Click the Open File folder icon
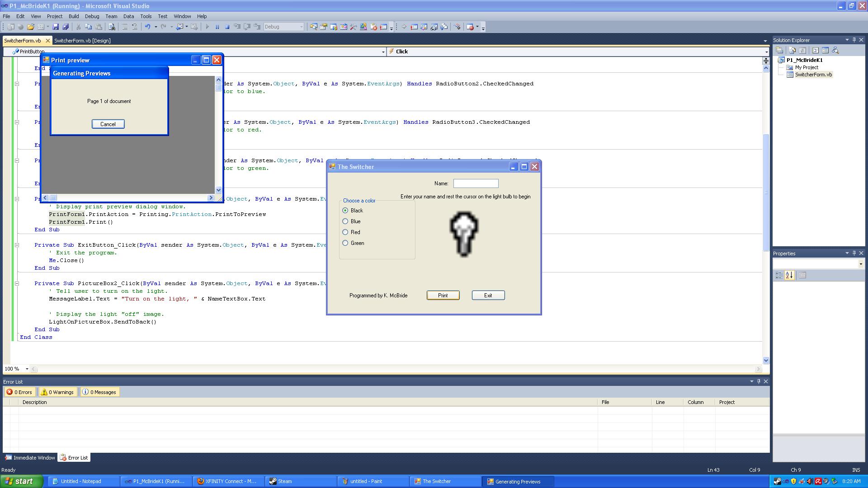Image resolution: width=868 pixels, height=488 pixels. [x=31, y=27]
